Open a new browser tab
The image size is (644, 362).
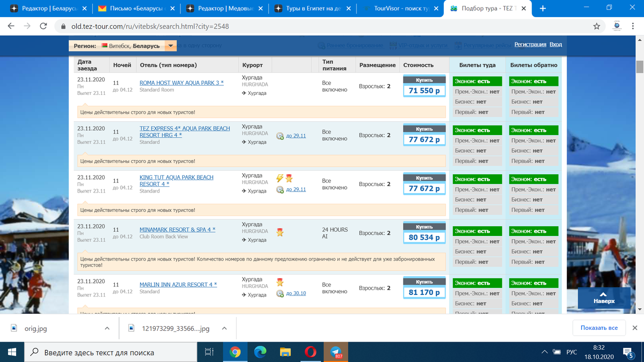pos(543,9)
